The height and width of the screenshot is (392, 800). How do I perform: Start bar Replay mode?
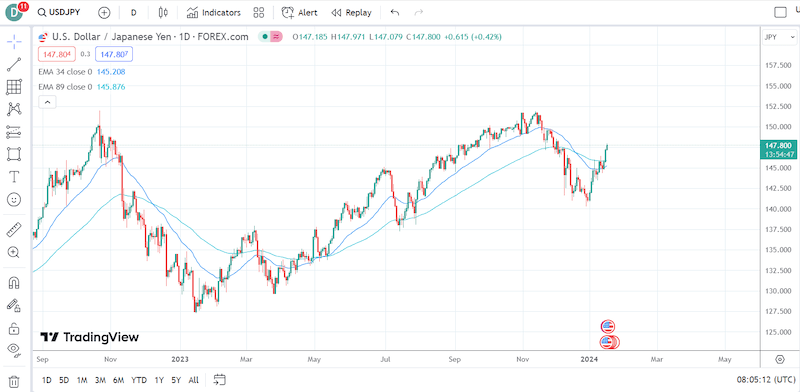(x=351, y=13)
